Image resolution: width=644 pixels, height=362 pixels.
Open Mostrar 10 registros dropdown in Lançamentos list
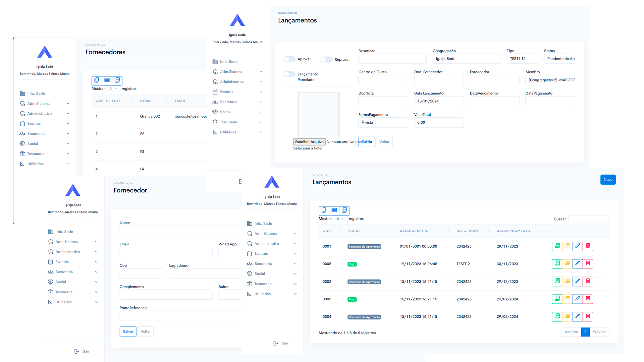(x=339, y=219)
